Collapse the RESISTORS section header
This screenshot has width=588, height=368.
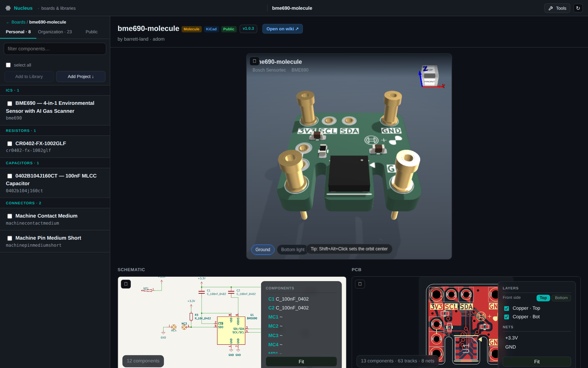tap(55, 131)
